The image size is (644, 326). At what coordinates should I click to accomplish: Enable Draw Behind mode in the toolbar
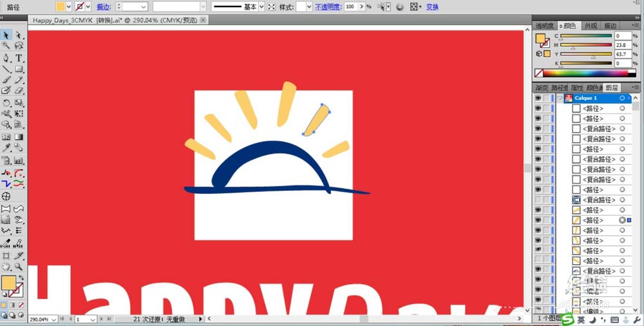[12, 315]
